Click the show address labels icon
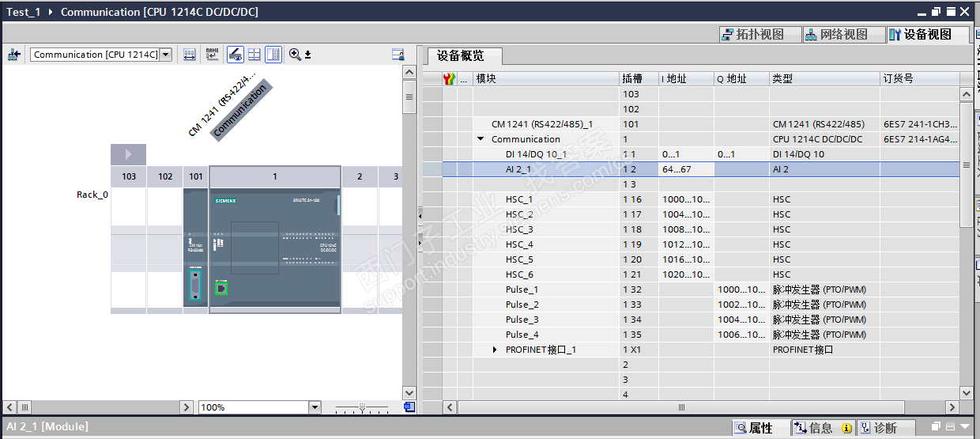Viewport: 980px width, 439px height. click(x=190, y=55)
